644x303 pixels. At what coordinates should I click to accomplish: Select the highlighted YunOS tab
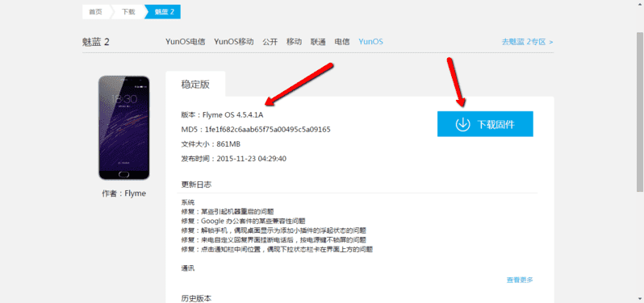coord(370,41)
